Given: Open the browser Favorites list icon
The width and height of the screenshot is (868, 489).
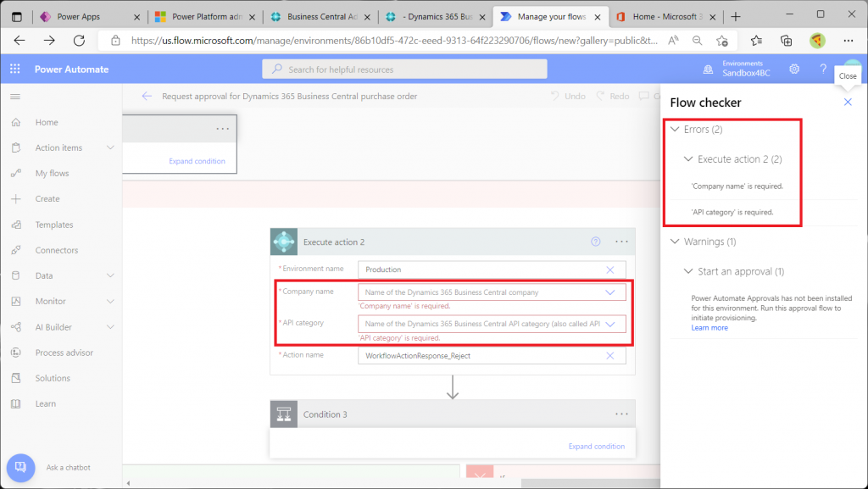Looking at the screenshot, I should point(756,41).
